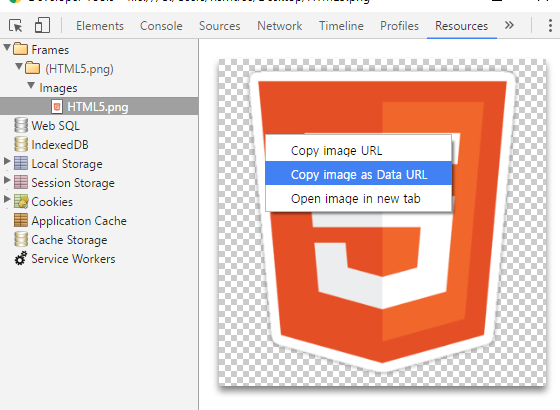Click the Web SQL database icon

point(21,125)
